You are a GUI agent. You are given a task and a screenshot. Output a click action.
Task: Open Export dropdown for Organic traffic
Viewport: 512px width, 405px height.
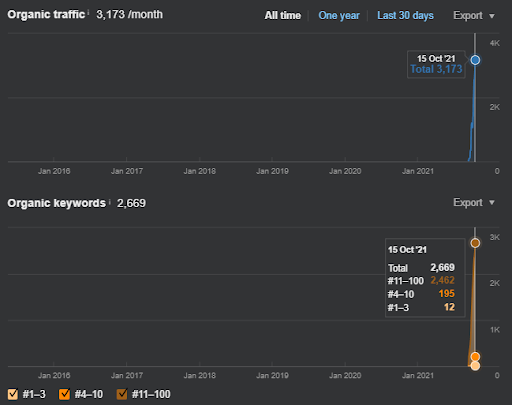tap(474, 15)
